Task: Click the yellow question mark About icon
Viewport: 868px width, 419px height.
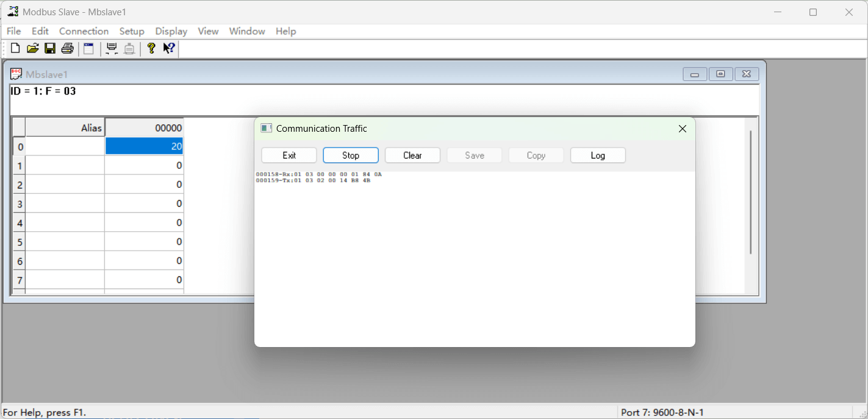Action: [151, 49]
